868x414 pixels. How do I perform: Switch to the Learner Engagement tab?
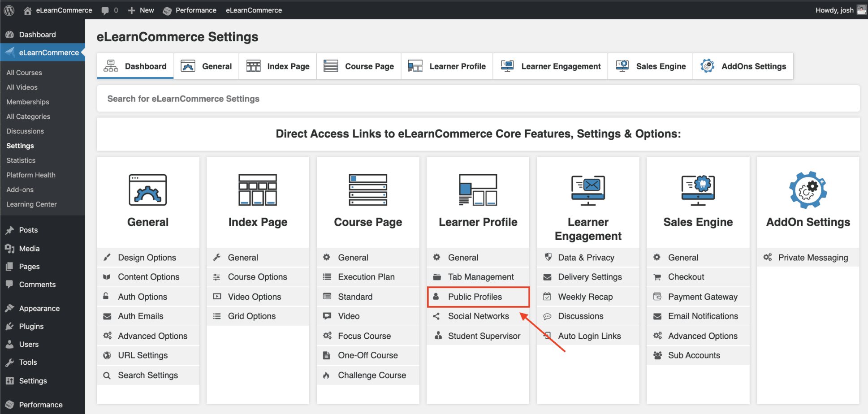pos(551,66)
